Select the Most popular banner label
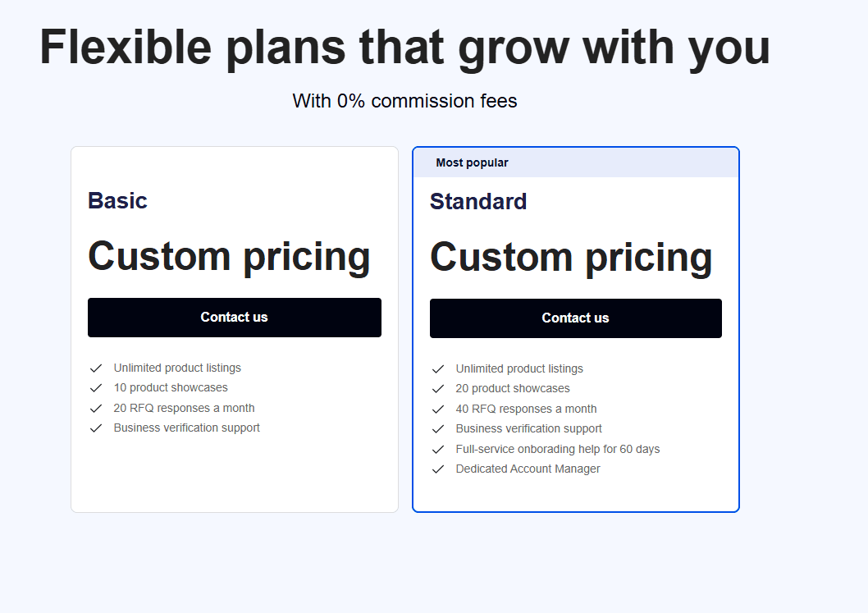868x613 pixels. tap(472, 162)
